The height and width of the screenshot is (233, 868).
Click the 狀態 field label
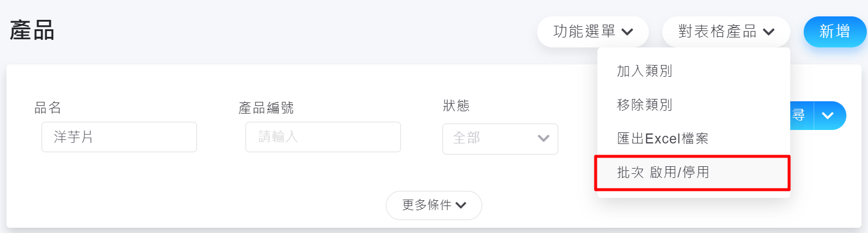(x=456, y=106)
